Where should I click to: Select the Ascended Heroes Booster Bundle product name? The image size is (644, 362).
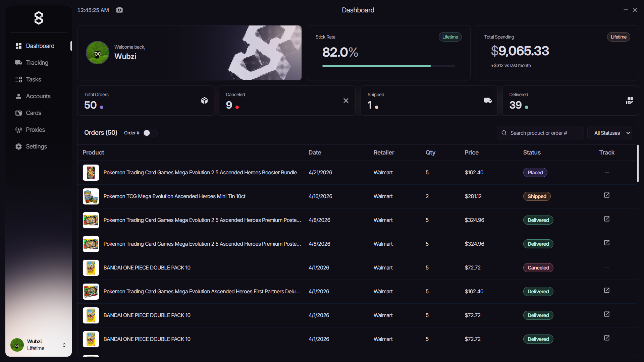200,173
